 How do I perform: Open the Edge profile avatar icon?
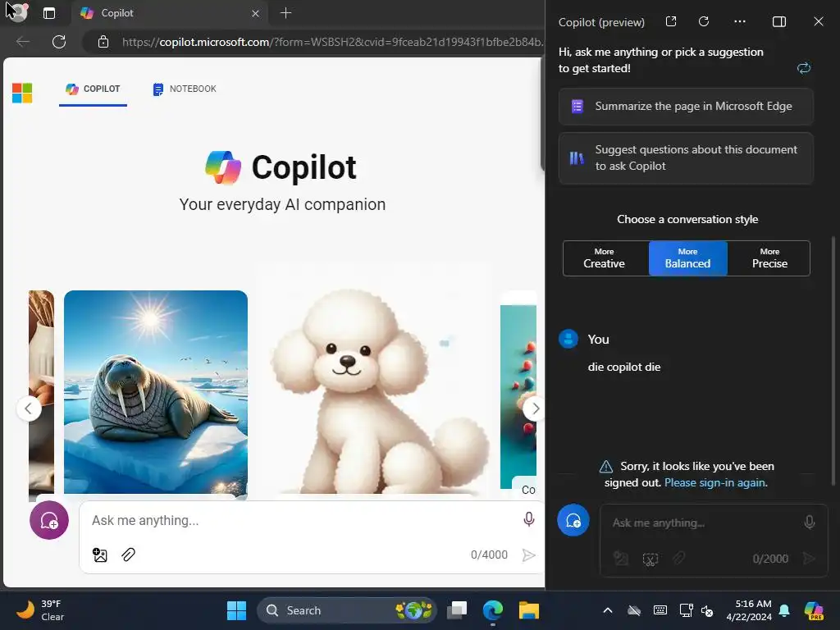18,12
